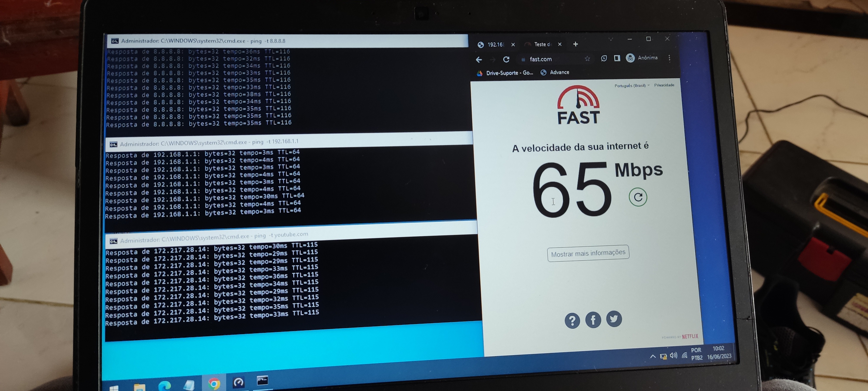868x391 pixels.
Task: Bookmark this page with the star icon
Action: pos(587,59)
